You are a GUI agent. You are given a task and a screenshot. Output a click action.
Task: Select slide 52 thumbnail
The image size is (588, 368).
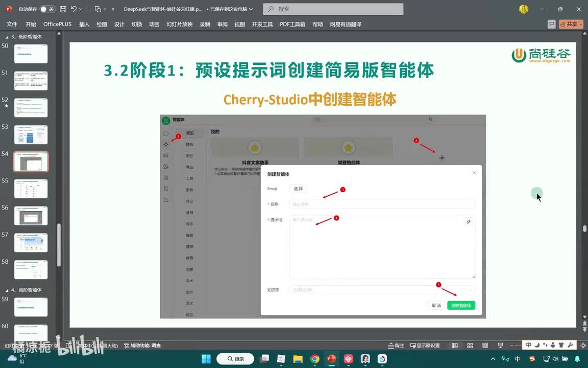pyautogui.click(x=31, y=108)
